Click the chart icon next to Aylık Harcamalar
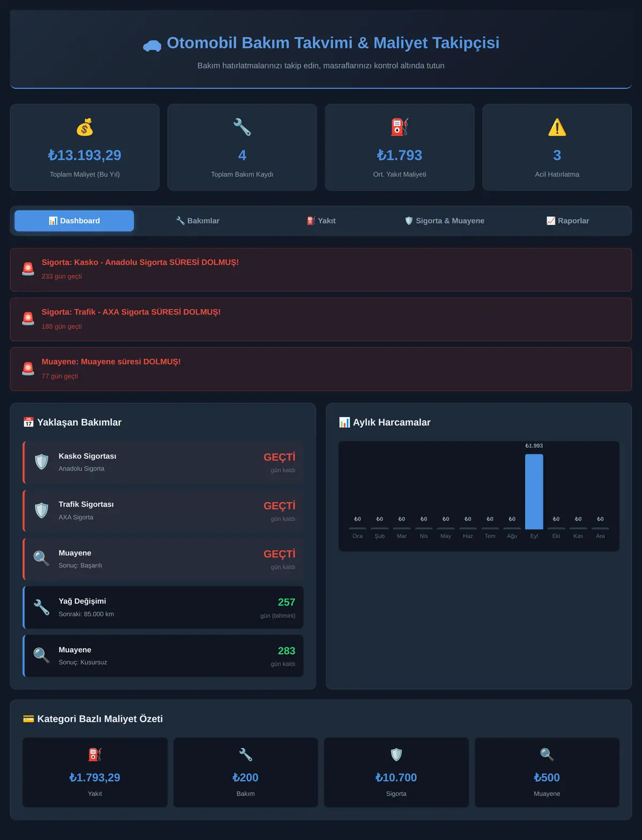This screenshot has width=642, height=840. click(x=345, y=422)
